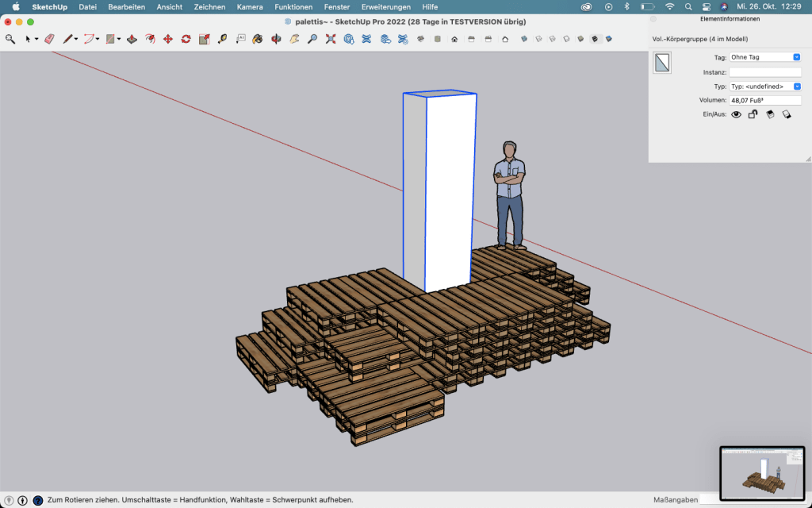Open the line tool variants dropdown arrow
The width and height of the screenshot is (812, 508).
(77, 39)
